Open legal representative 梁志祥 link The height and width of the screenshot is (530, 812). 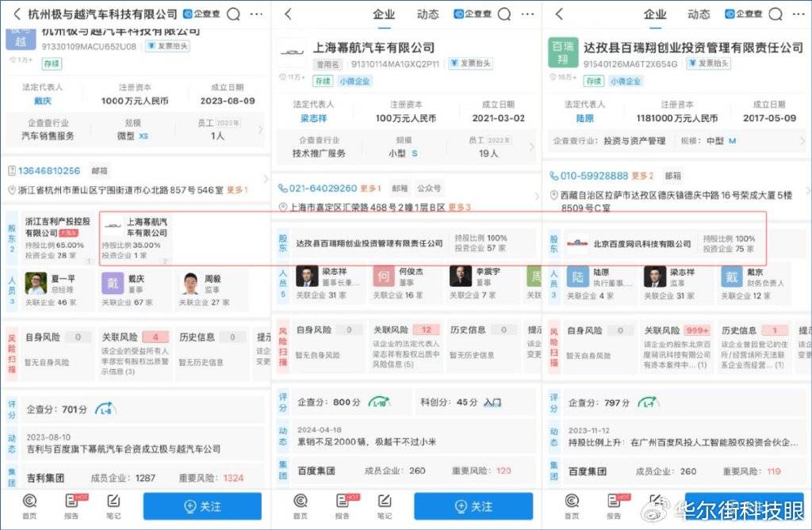[x=314, y=118]
